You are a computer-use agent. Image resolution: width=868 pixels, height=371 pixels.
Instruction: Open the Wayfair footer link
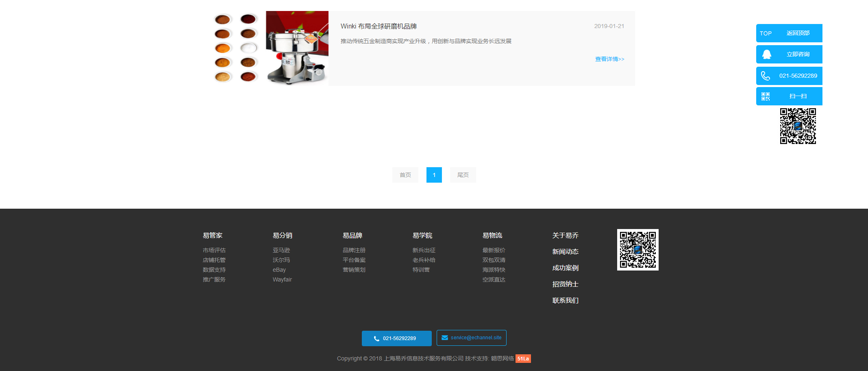tap(282, 279)
